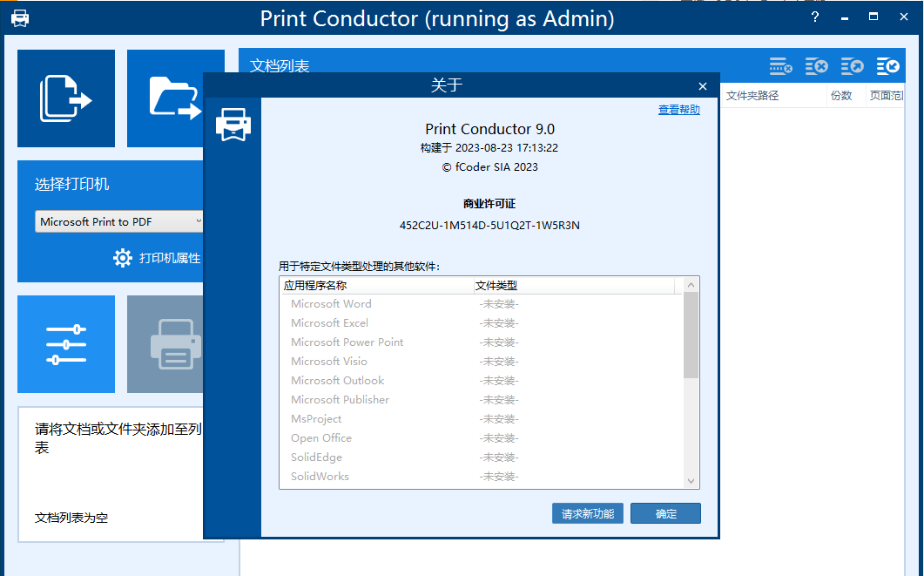924x576 pixels.
Task: Select the Microsoft Word row
Action: [482, 304]
